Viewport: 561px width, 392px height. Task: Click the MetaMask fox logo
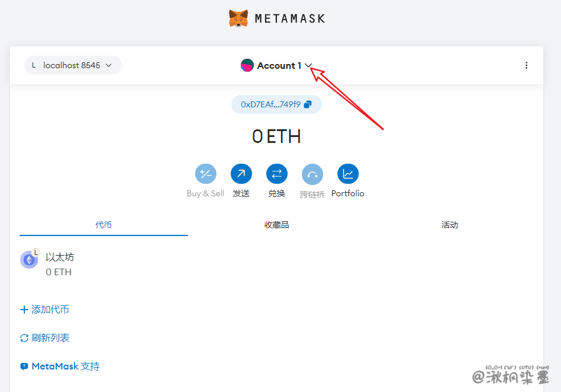[238, 18]
